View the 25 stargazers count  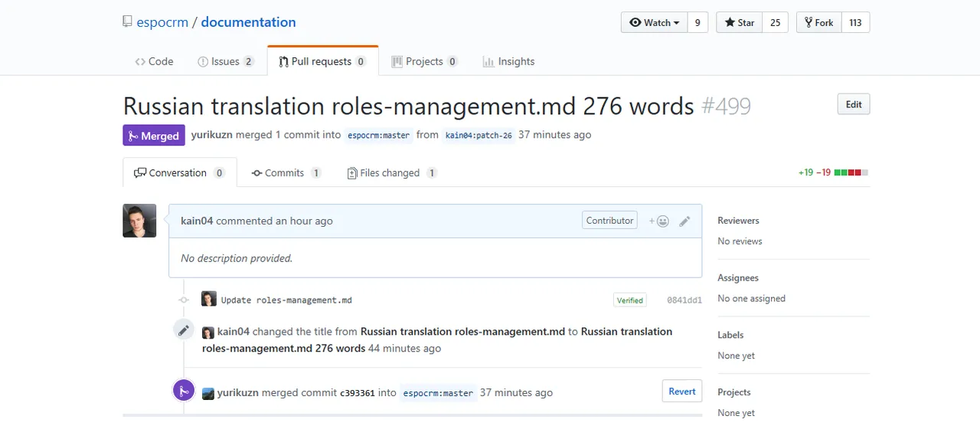[775, 23]
